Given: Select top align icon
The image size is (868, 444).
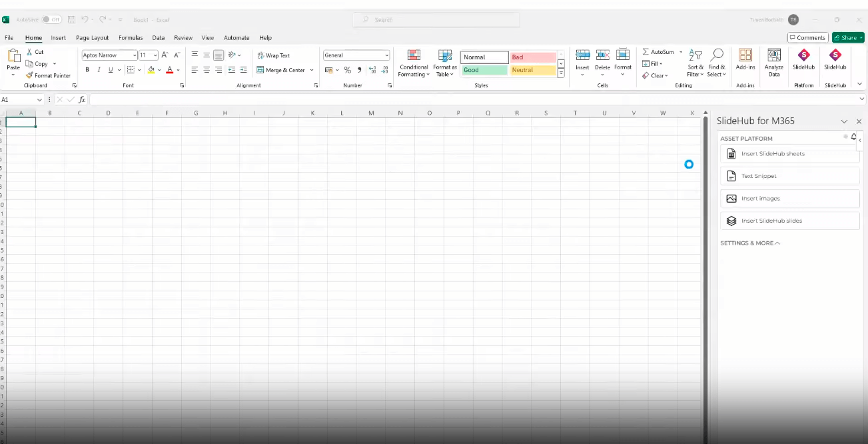Looking at the screenshot, I should click(195, 55).
